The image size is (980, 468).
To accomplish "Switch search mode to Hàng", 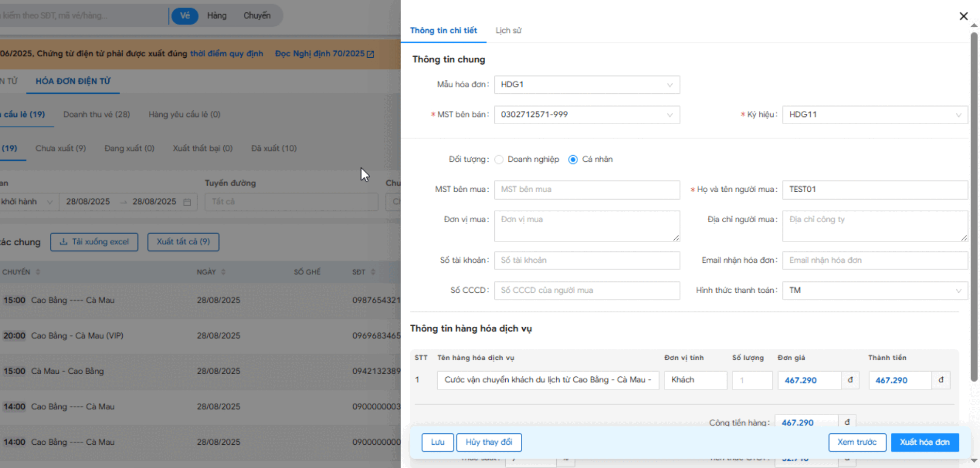I will 217,15.
